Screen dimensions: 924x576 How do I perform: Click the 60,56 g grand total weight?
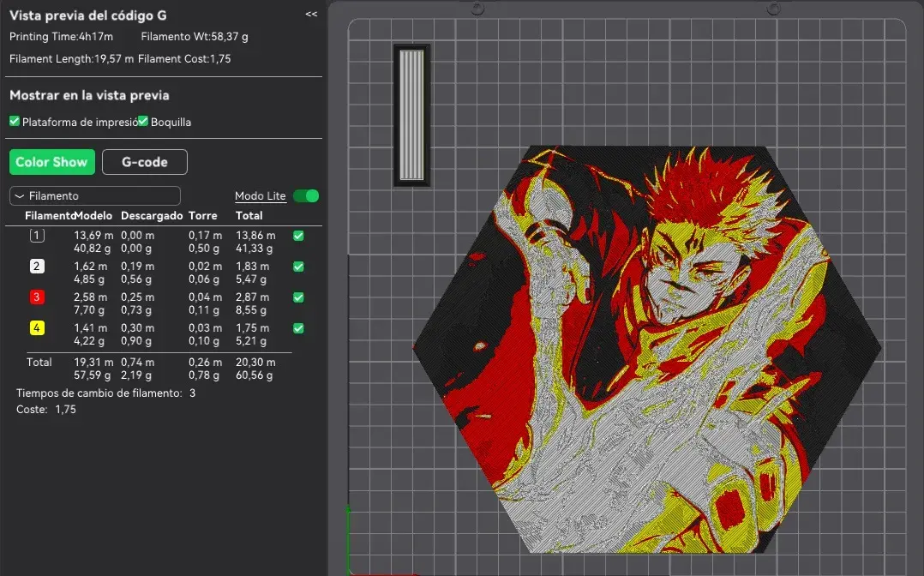click(254, 375)
